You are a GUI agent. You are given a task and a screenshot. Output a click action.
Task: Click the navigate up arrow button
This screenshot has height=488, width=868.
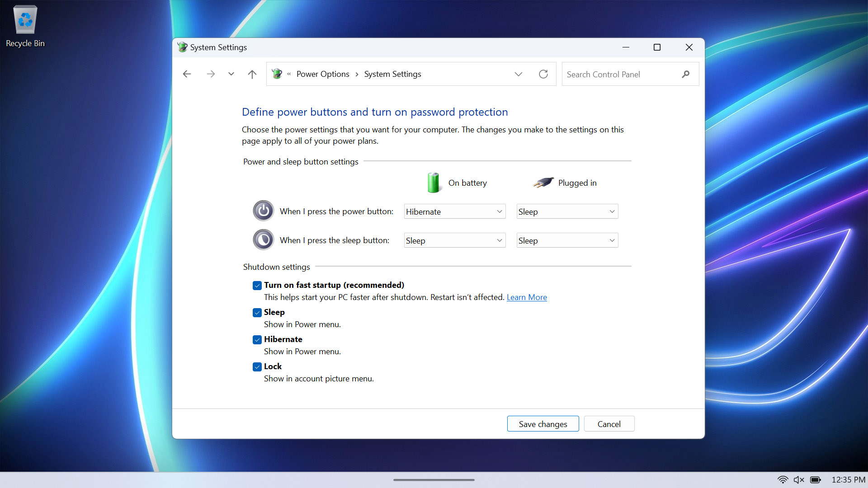click(x=252, y=74)
